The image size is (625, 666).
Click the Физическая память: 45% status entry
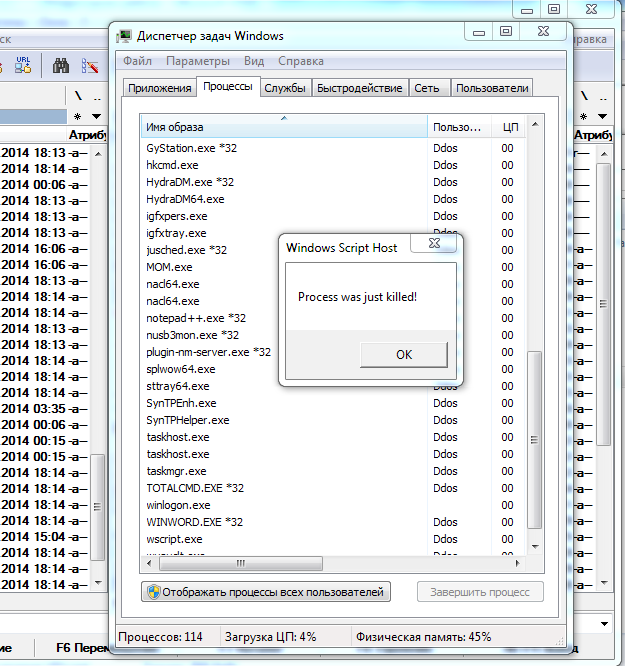(x=423, y=637)
